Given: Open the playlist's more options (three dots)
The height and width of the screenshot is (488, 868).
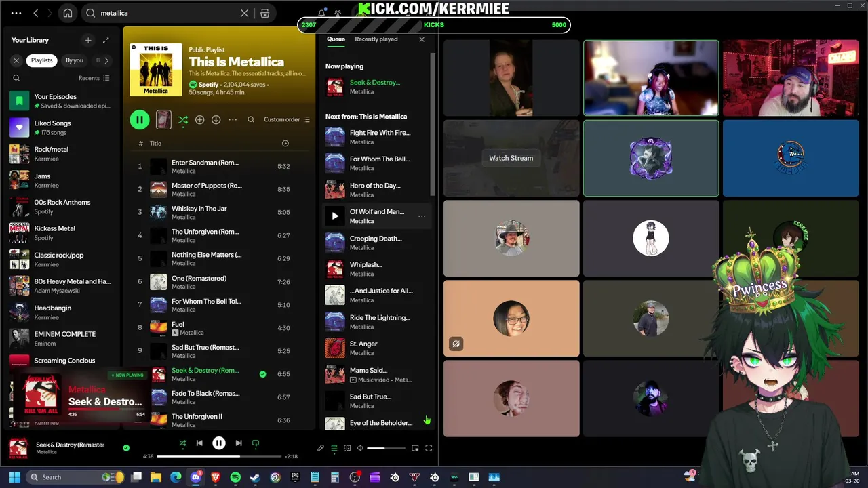Looking at the screenshot, I should coord(233,120).
